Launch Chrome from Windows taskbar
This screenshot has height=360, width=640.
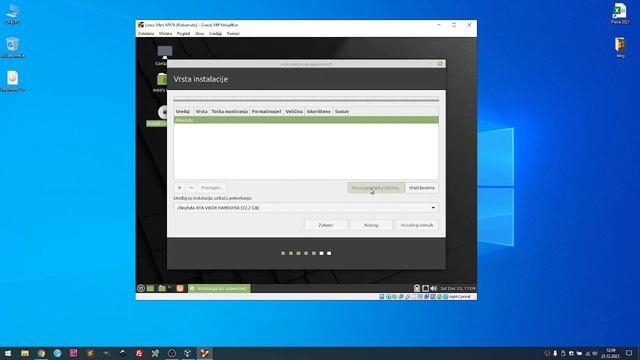(41, 353)
